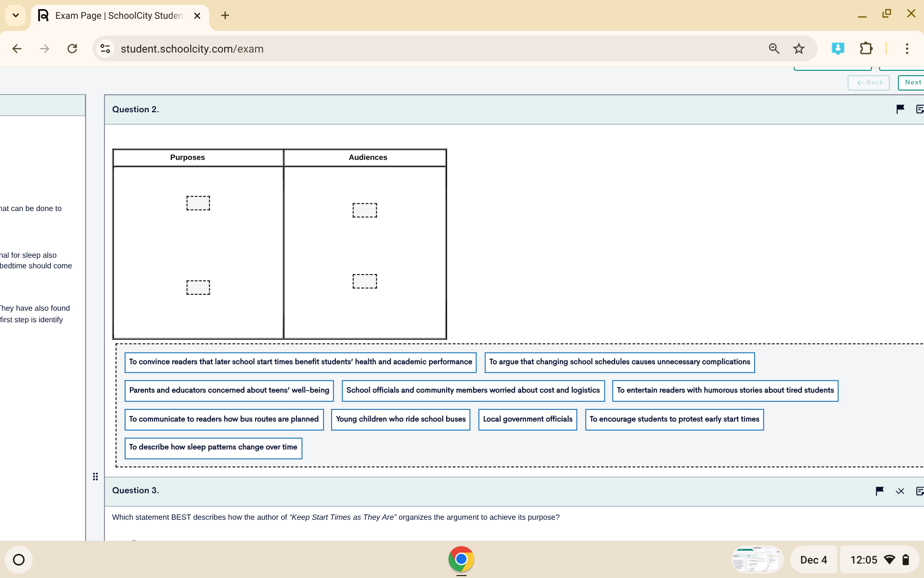Screen dimensions: 924x578
Task: Select 'To communicate to readers how bus routes' option
Action: (x=224, y=420)
